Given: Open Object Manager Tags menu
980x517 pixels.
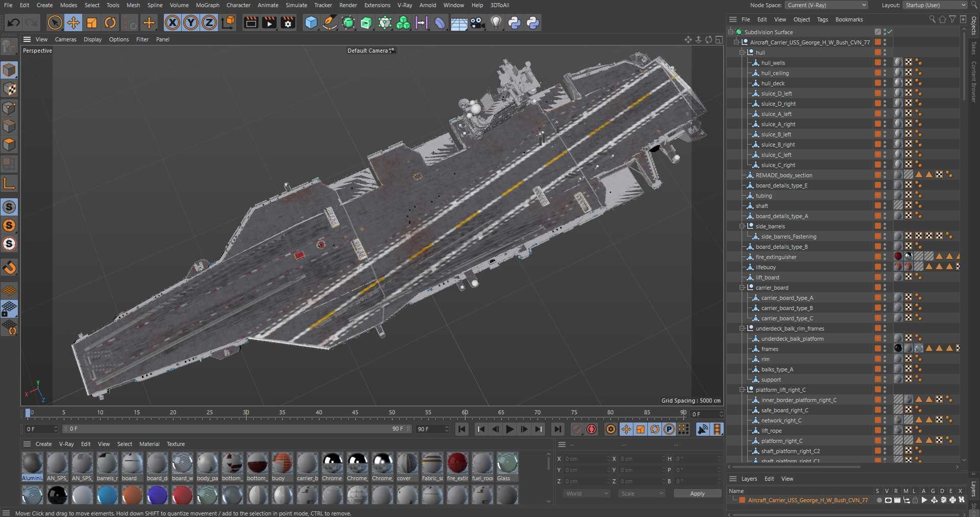Looking at the screenshot, I should 822,19.
